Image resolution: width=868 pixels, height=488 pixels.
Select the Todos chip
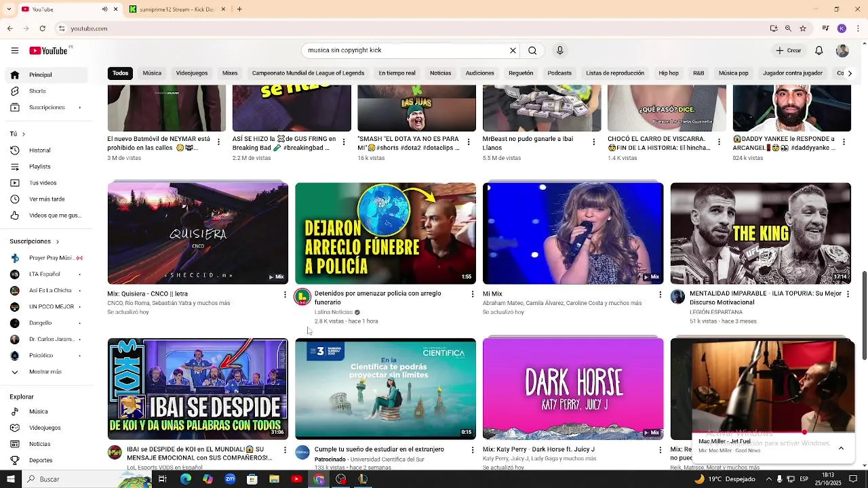[x=120, y=73]
